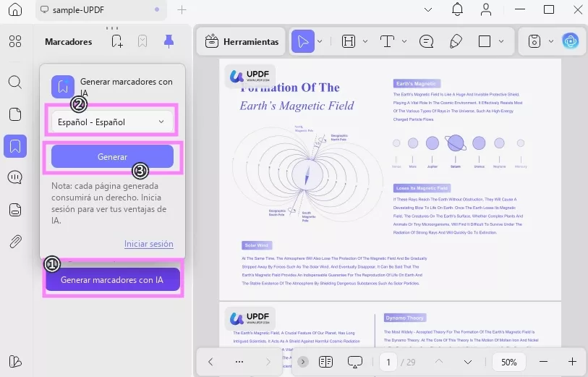Click the Solar Wind heading in document
588x377 pixels.
point(257,245)
